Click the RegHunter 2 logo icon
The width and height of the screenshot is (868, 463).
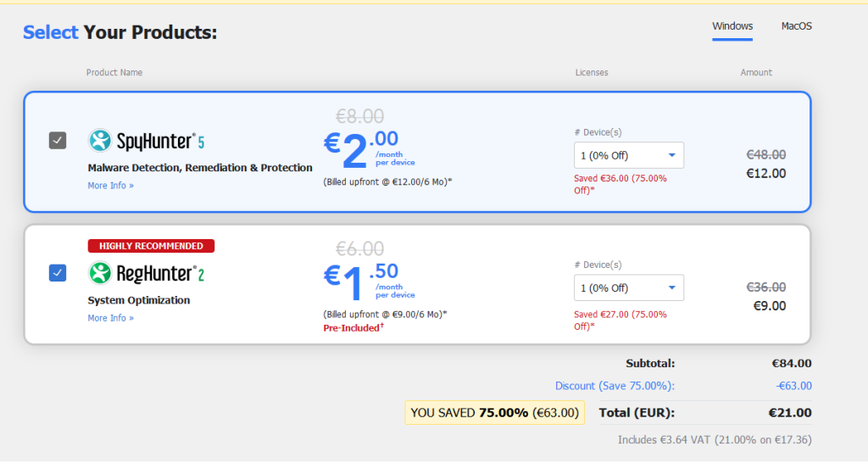click(x=100, y=273)
